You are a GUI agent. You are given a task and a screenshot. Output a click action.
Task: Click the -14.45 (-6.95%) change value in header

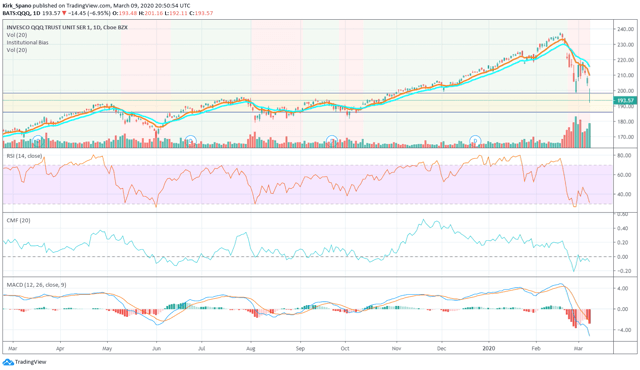[x=89, y=13]
